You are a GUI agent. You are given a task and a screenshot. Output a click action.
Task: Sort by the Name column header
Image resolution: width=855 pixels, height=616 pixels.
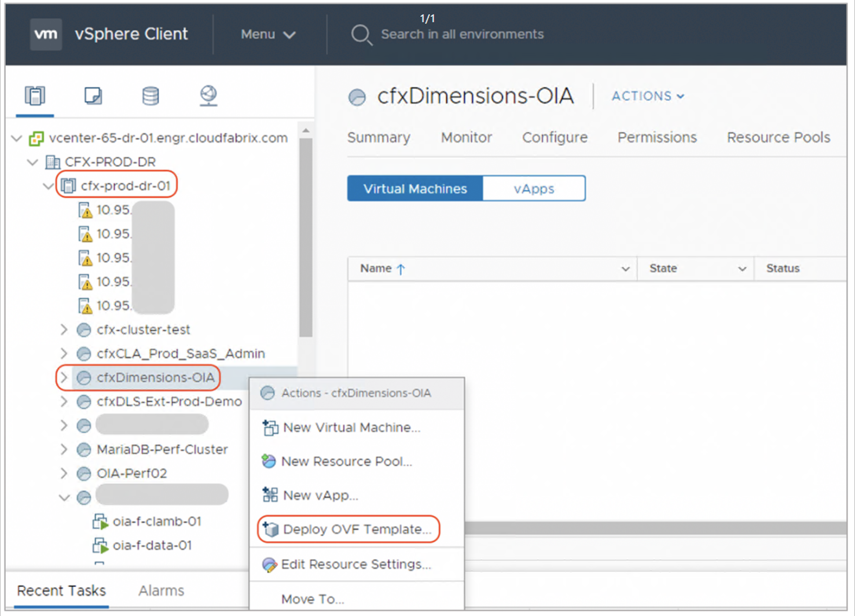pyautogui.click(x=376, y=268)
